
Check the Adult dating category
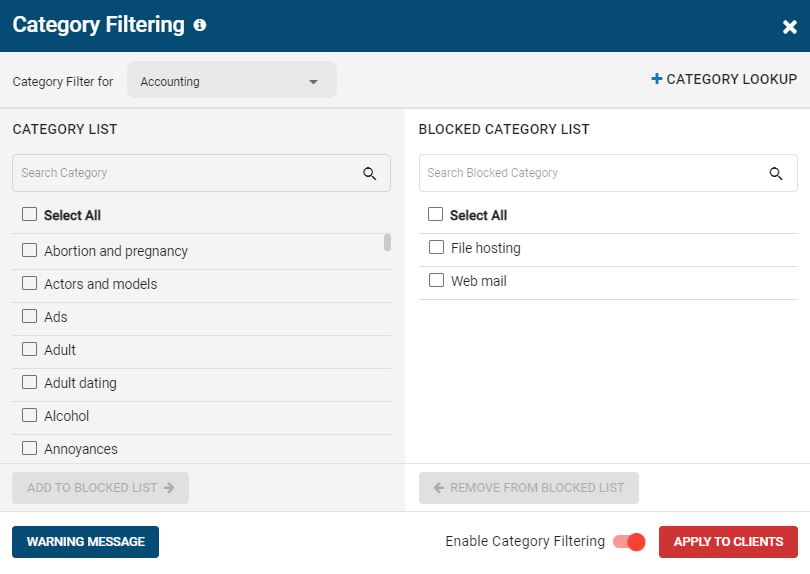click(x=30, y=383)
